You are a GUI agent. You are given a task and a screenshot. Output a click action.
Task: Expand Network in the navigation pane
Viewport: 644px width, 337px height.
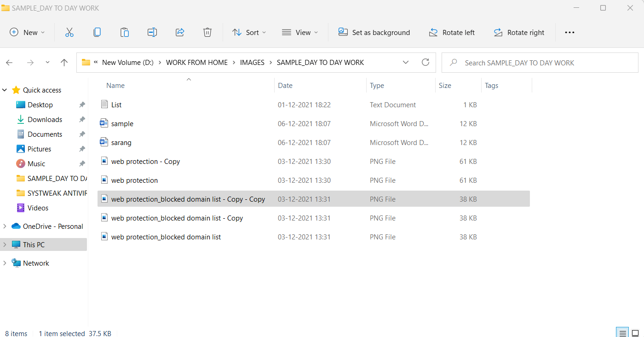point(4,263)
